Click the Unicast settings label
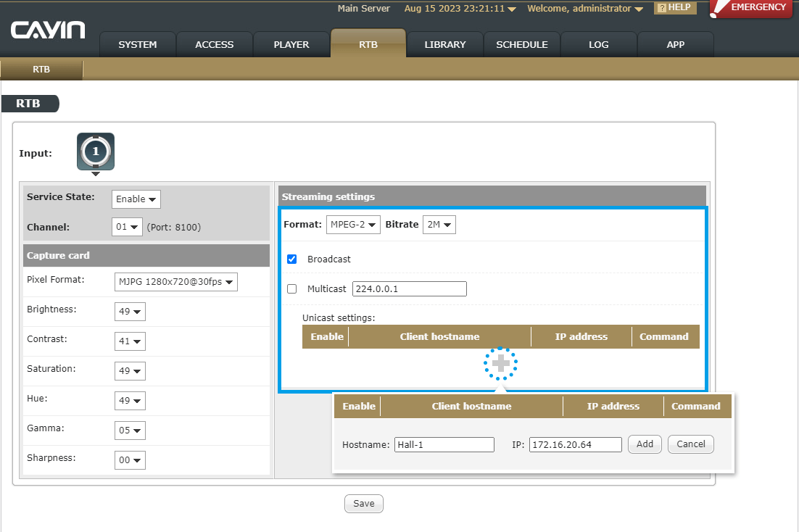 (339, 318)
